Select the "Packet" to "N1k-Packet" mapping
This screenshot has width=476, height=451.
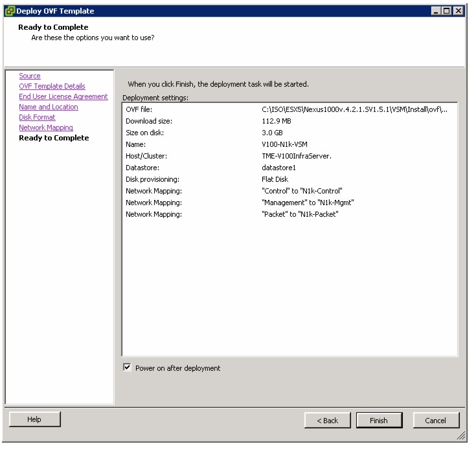(300, 214)
